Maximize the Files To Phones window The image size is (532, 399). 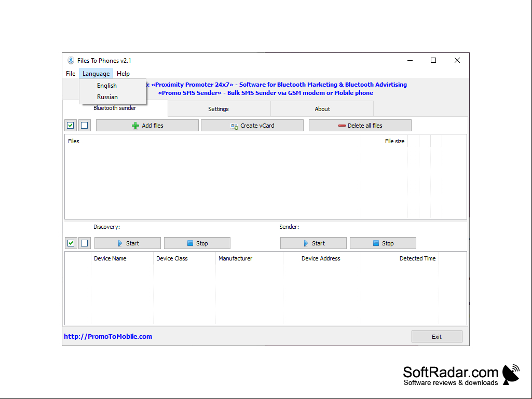pos(433,60)
